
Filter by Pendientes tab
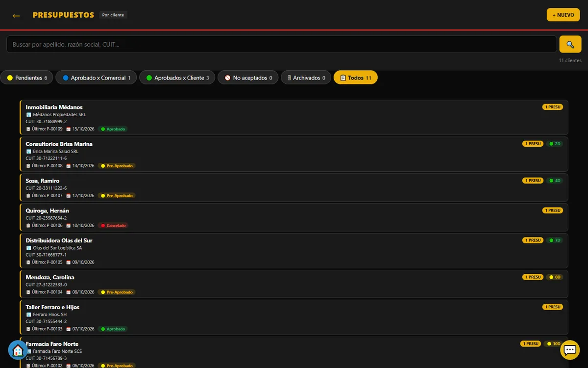coord(27,78)
